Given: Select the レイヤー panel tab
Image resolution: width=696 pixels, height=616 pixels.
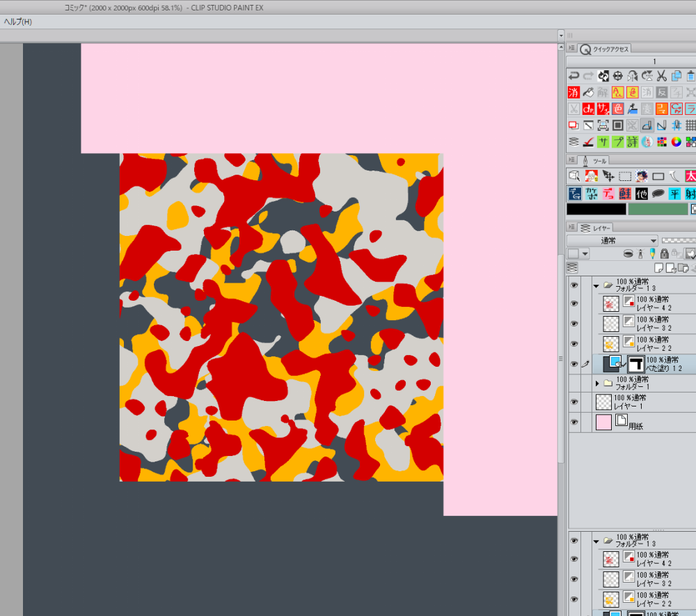Looking at the screenshot, I should point(596,228).
